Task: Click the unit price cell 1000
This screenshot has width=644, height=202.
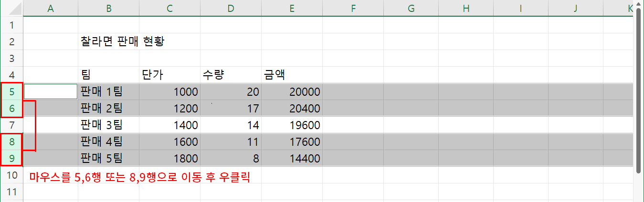Action: [170, 91]
